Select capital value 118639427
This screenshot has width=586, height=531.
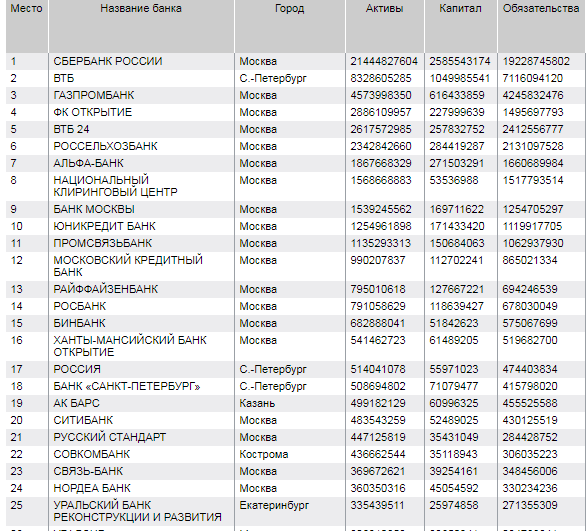456,306
